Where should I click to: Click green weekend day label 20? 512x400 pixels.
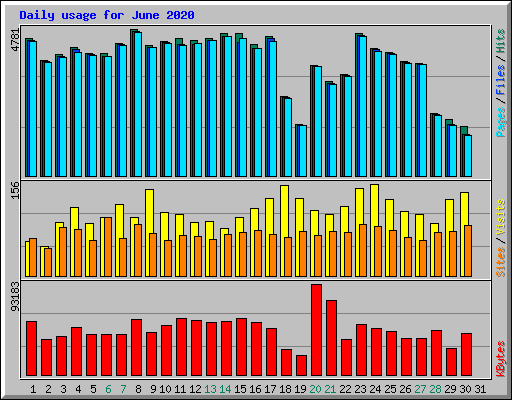point(315,389)
